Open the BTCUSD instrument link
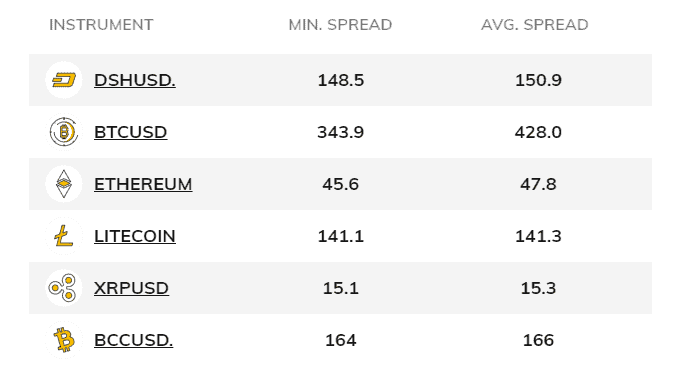This screenshot has height=389, width=673. point(130,132)
